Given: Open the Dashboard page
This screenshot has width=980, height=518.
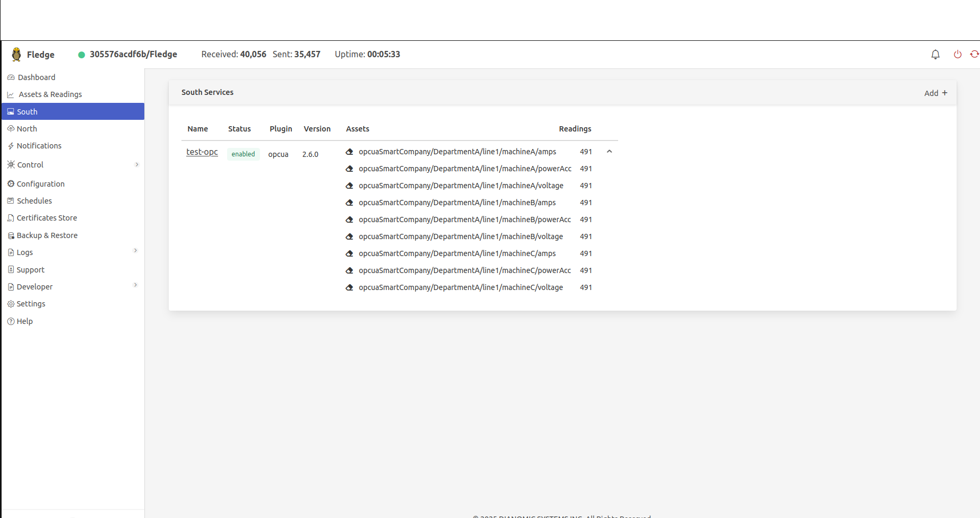Looking at the screenshot, I should tap(36, 77).
